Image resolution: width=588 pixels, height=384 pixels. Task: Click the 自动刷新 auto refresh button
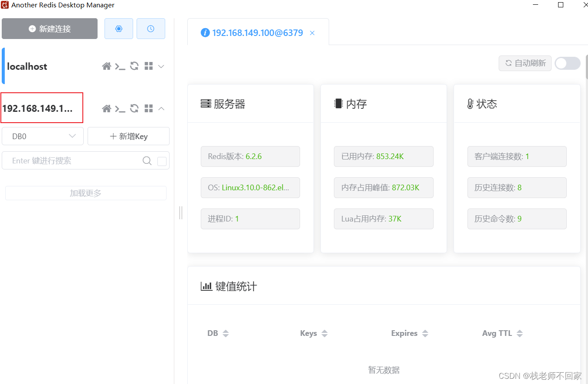525,63
